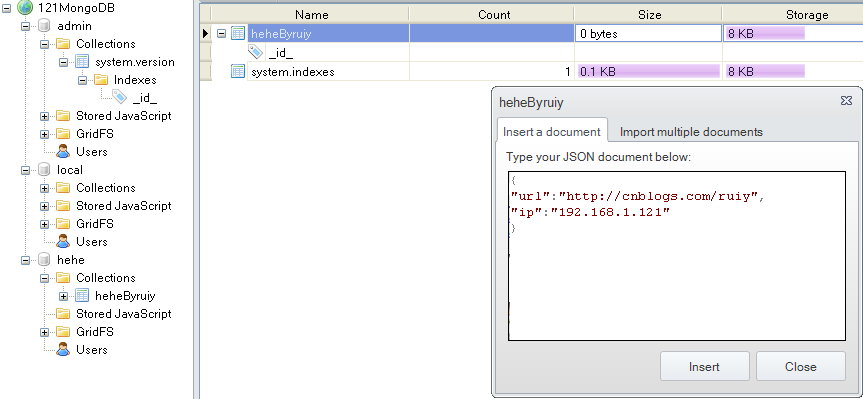Screen dimensions: 863x399
Task: Click the "url" line in JSON editor
Action: coord(638,196)
